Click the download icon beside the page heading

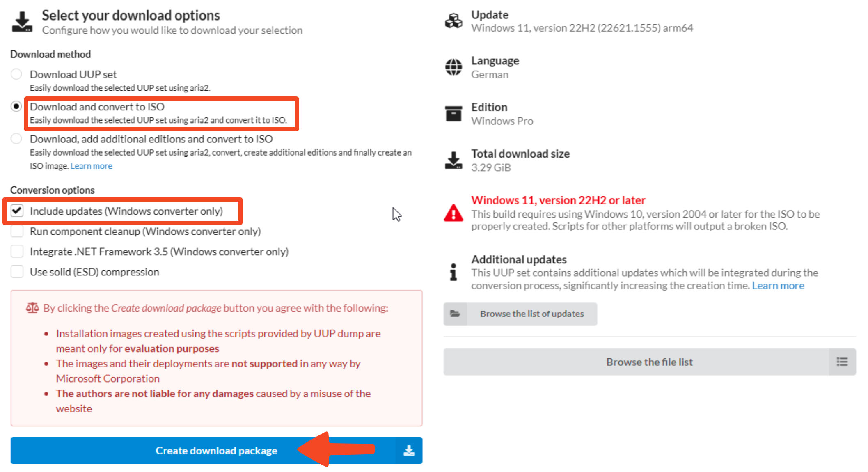(22, 22)
